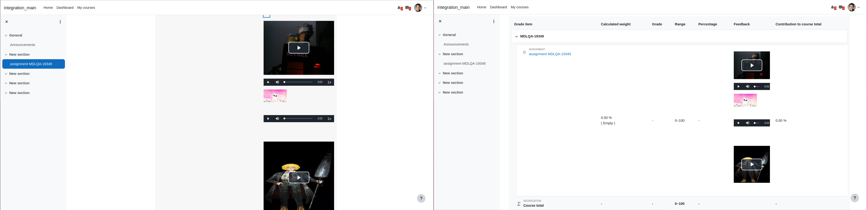The width and height of the screenshot is (868, 210).
Task: Collapse MDLQA-19349 grade category row
Action: click(x=517, y=36)
